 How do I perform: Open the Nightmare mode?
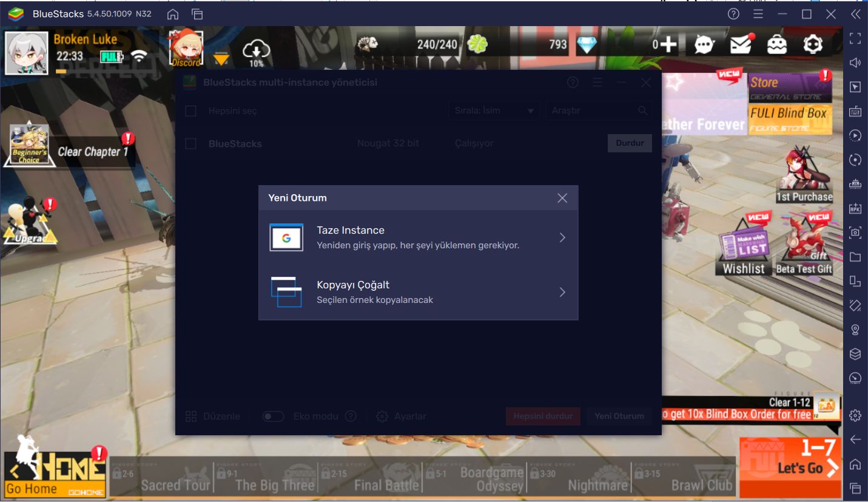[x=578, y=478]
